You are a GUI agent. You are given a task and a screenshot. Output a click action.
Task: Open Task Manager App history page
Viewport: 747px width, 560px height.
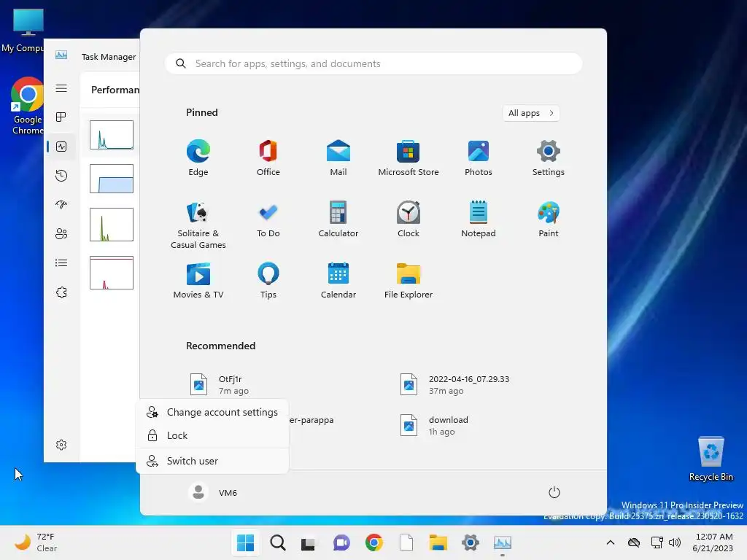click(x=61, y=176)
